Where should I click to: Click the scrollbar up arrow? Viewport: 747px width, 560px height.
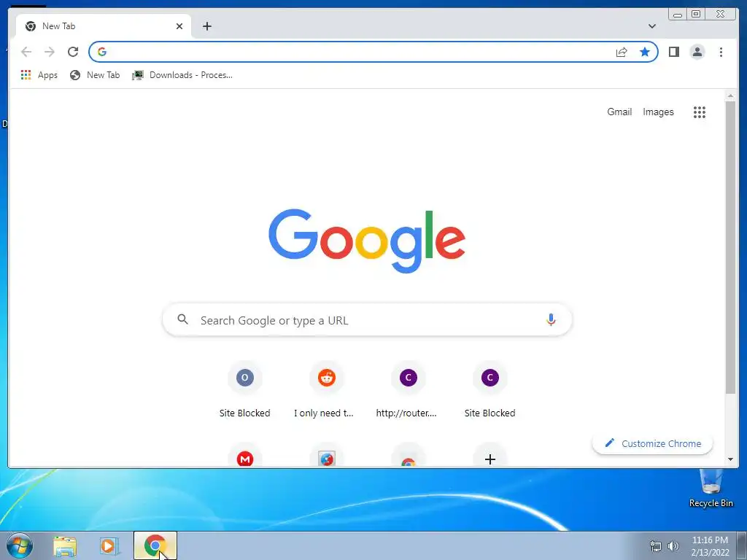(730, 96)
